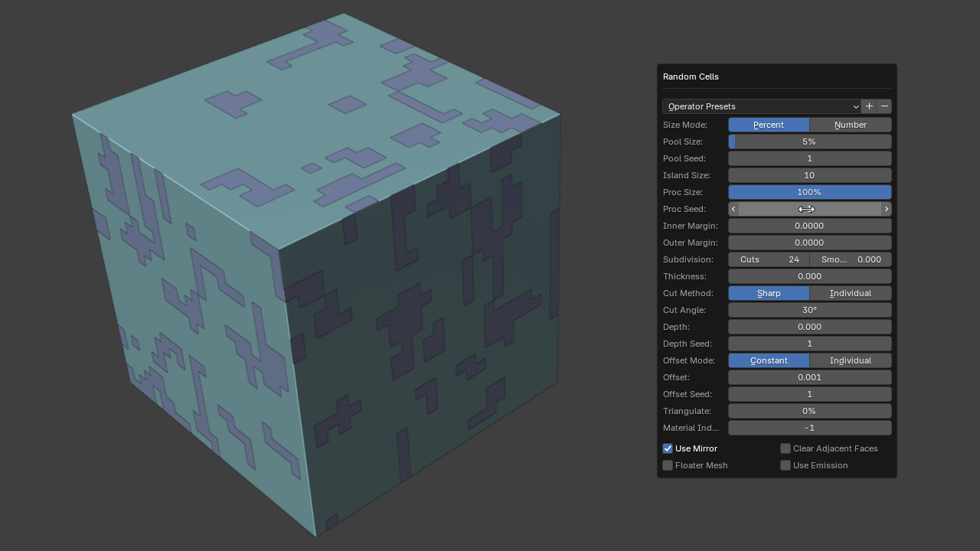Screen dimensions: 980x551
Task: Enable the Floater Mesh checkbox
Action: point(668,465)
